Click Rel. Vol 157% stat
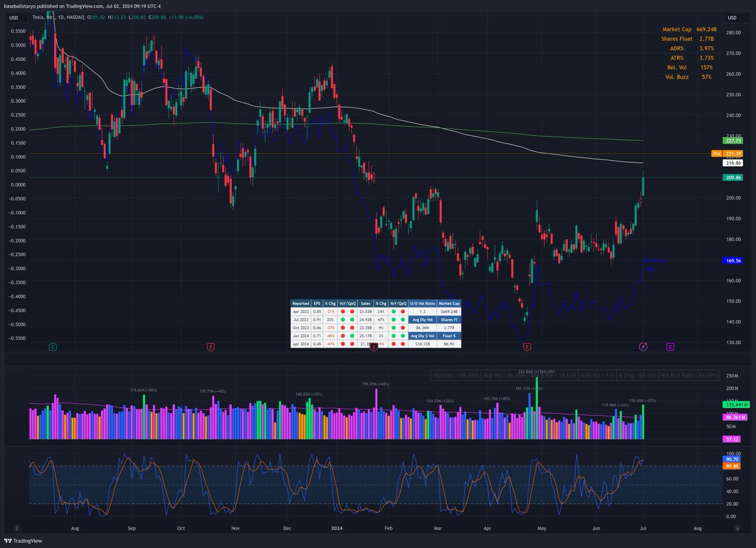The width and height of the screenshot is (756, 548). click(690, 67)
